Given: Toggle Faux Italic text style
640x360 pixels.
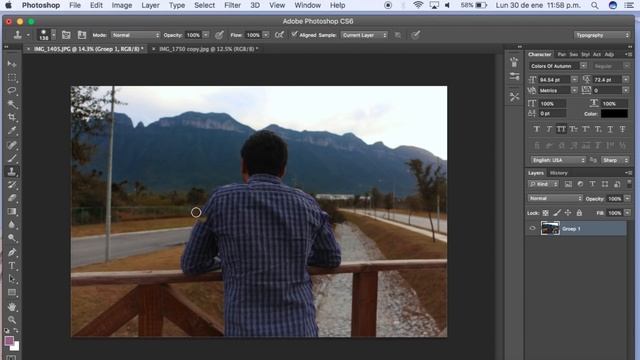Looking at the screenshot, I should coord(549,129).
